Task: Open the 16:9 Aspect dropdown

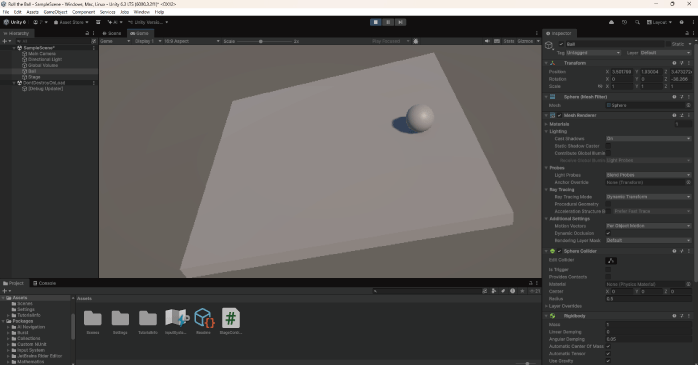Action: coord(191,41)
